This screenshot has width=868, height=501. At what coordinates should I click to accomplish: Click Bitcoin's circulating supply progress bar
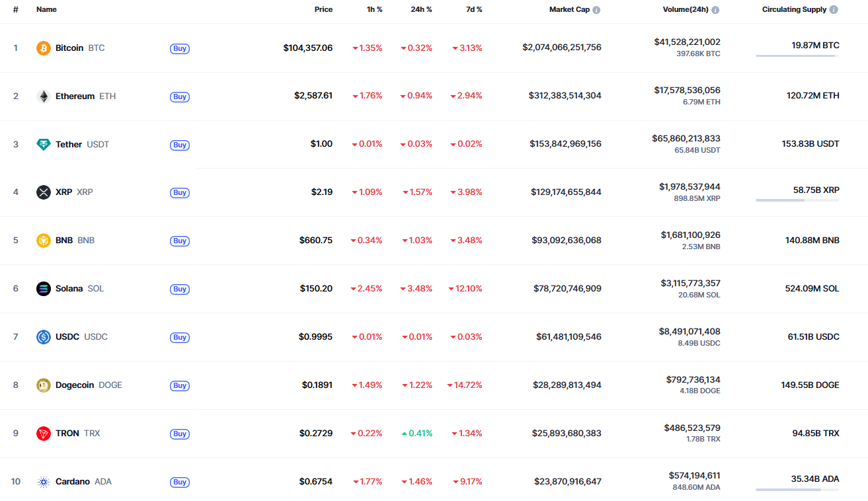(797, 56)
